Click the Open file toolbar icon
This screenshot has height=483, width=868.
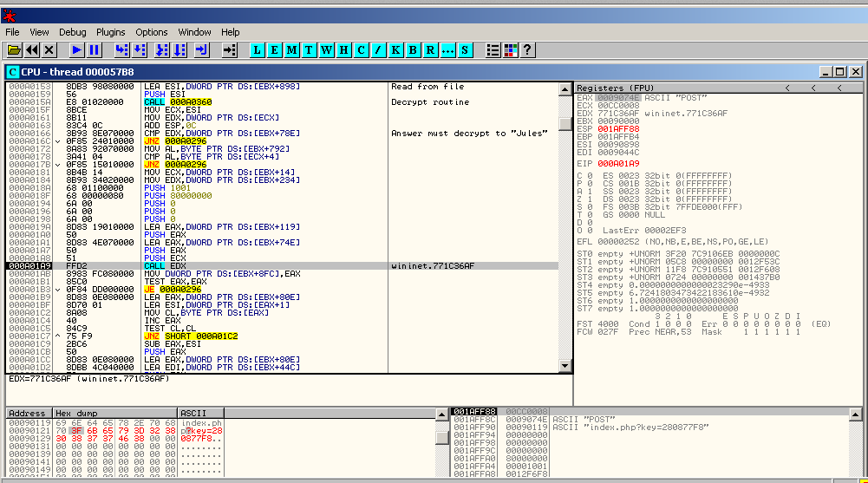click(x=14, y=50)
